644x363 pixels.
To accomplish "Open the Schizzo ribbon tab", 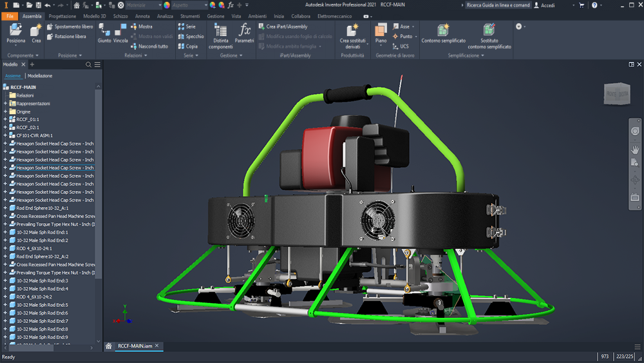I will pos(120,16).
